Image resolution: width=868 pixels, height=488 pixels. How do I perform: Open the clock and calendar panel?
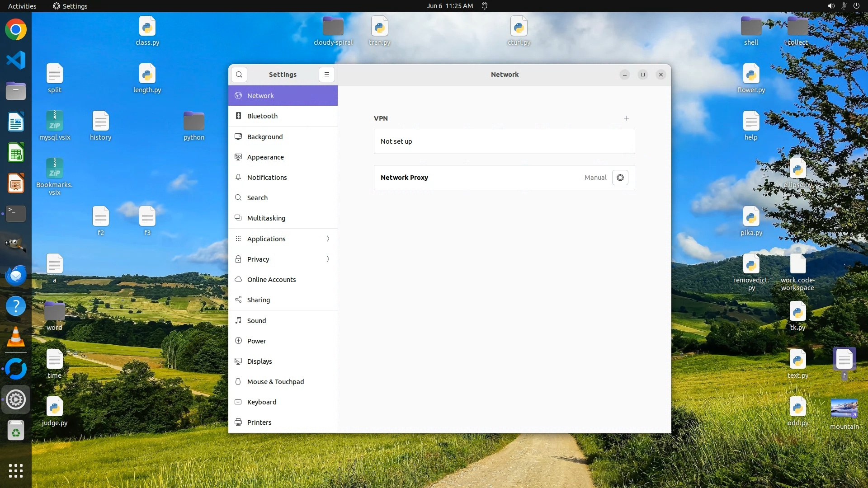[449, 6]
